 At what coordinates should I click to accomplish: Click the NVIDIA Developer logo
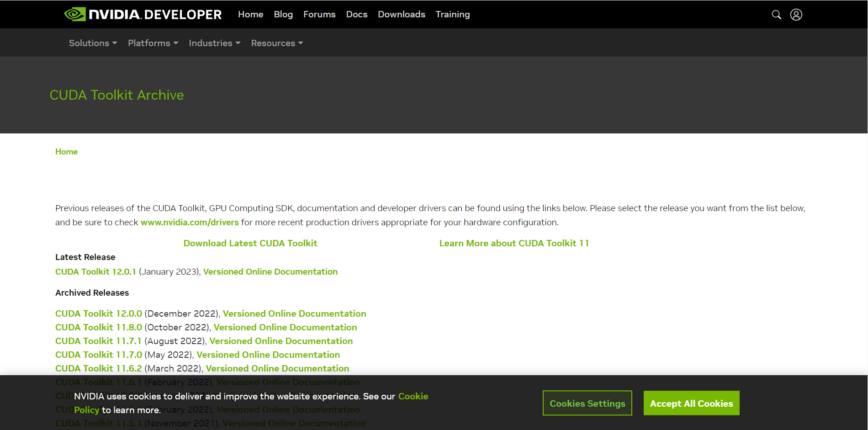(143, 15)
